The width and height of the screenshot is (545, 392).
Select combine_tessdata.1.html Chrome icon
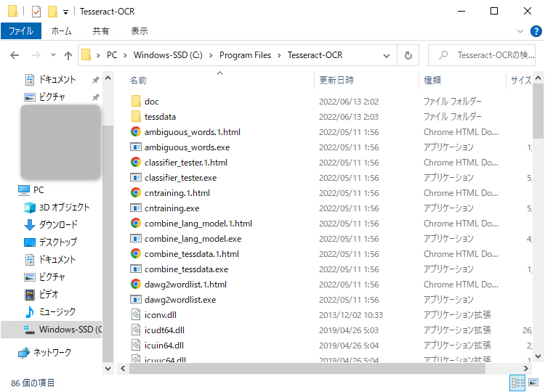(136, 254)
